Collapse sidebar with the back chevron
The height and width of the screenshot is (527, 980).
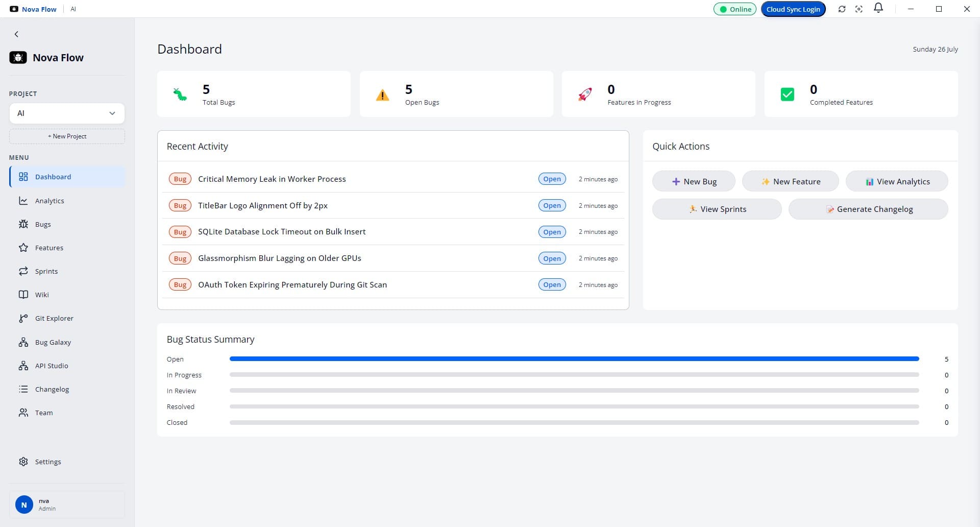(16, 34)
